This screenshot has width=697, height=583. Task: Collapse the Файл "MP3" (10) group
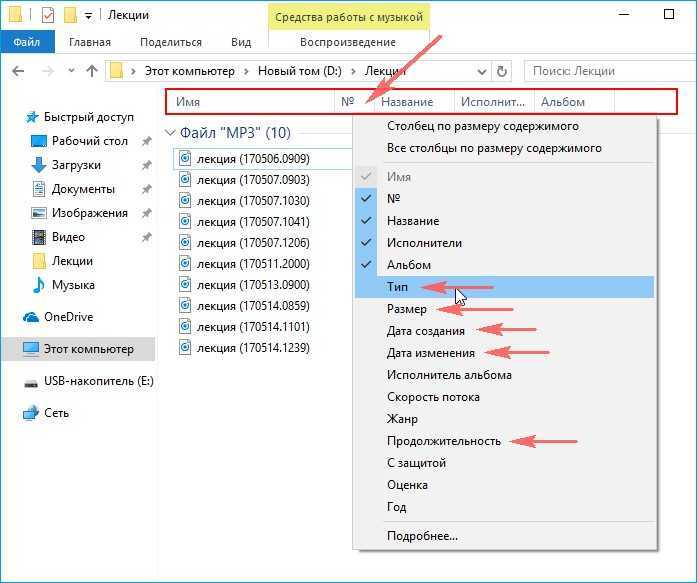click(x=169, y=132)
